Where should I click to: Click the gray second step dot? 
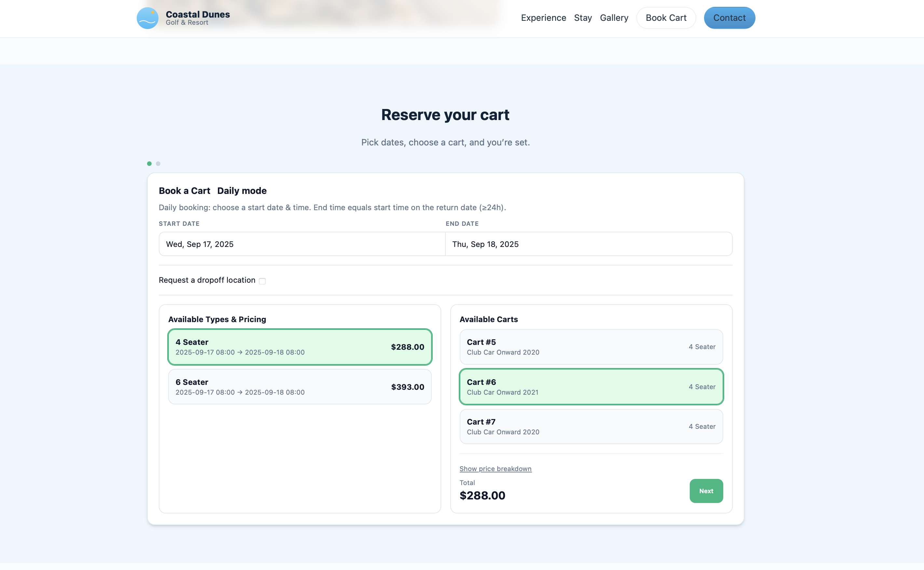[x=158, y=164]
